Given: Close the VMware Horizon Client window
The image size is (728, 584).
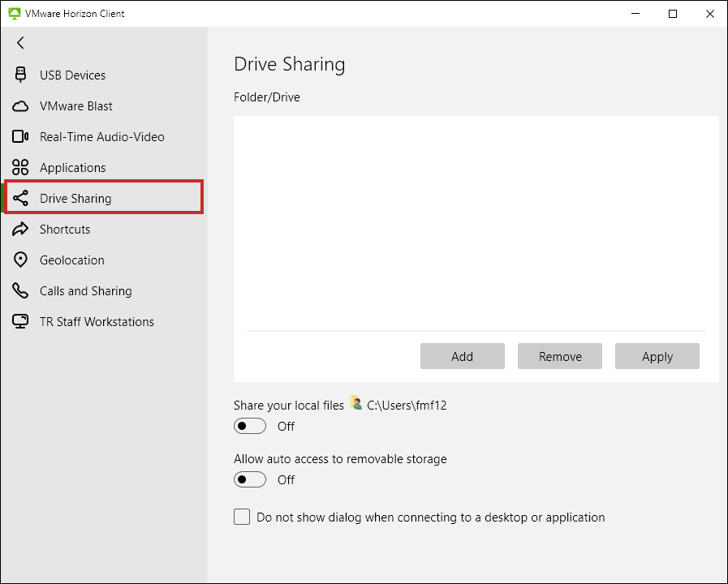Looking at the screenshot, I should click(x=710, y=14).
